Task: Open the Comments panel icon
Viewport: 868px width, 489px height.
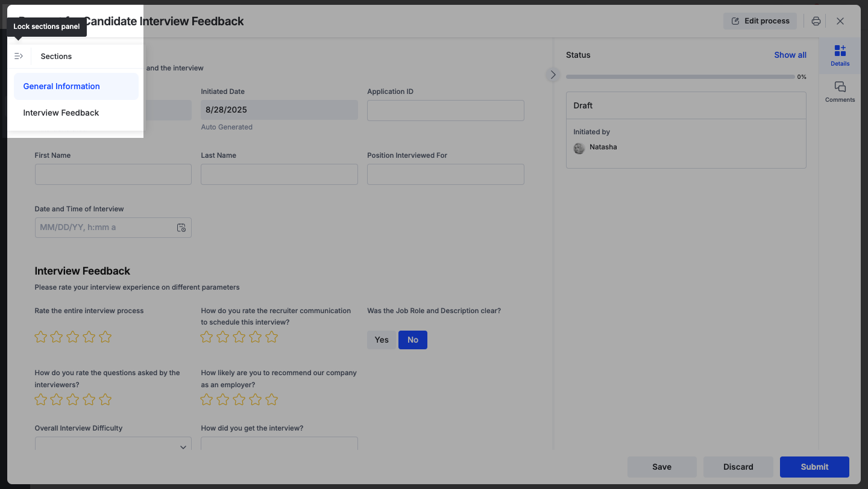Action: coord(840,92)
